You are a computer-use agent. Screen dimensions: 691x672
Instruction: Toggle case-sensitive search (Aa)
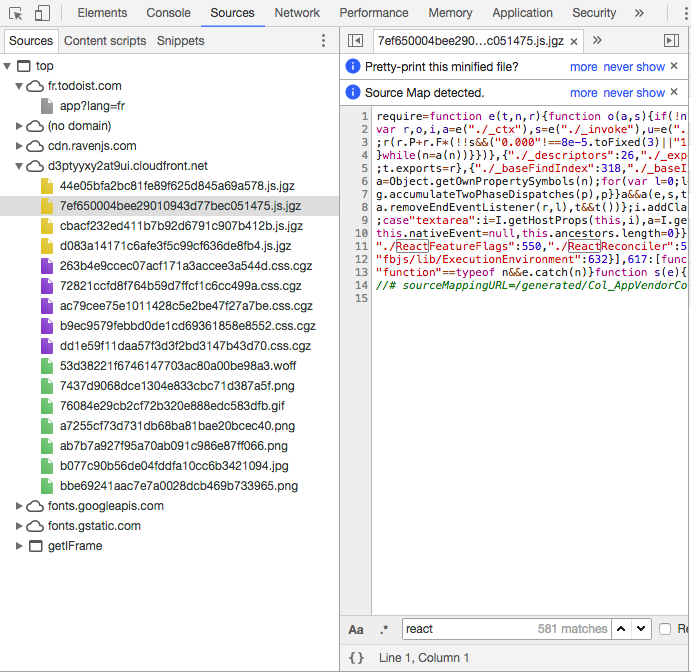pyautogui.click(x=356, y=630)
